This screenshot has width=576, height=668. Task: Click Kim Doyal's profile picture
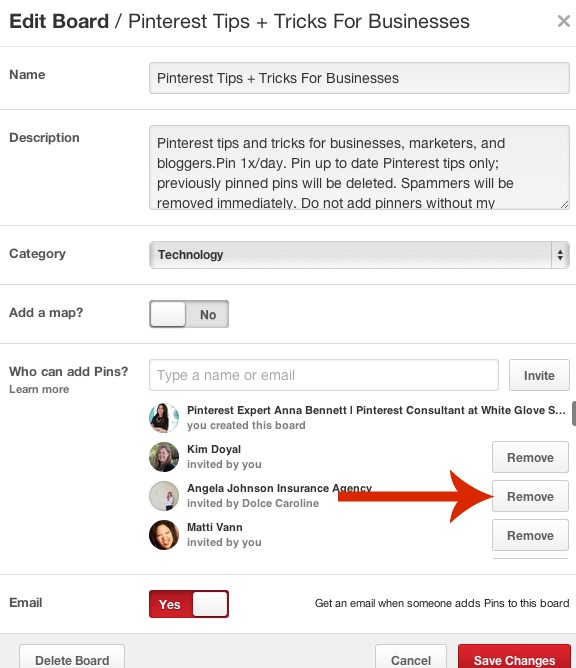click(164, 457)
